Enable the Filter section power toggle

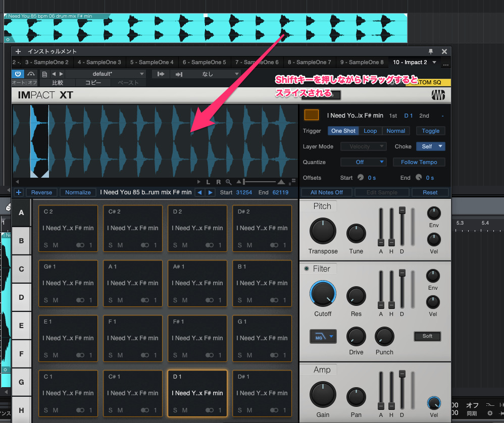[x=307, y=269]
